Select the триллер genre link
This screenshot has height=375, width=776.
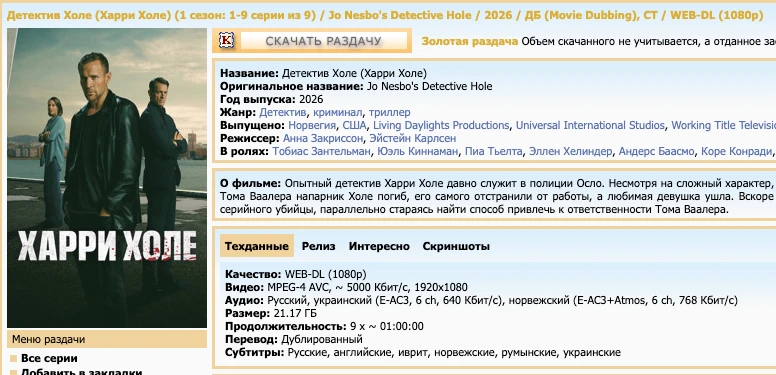389,112
